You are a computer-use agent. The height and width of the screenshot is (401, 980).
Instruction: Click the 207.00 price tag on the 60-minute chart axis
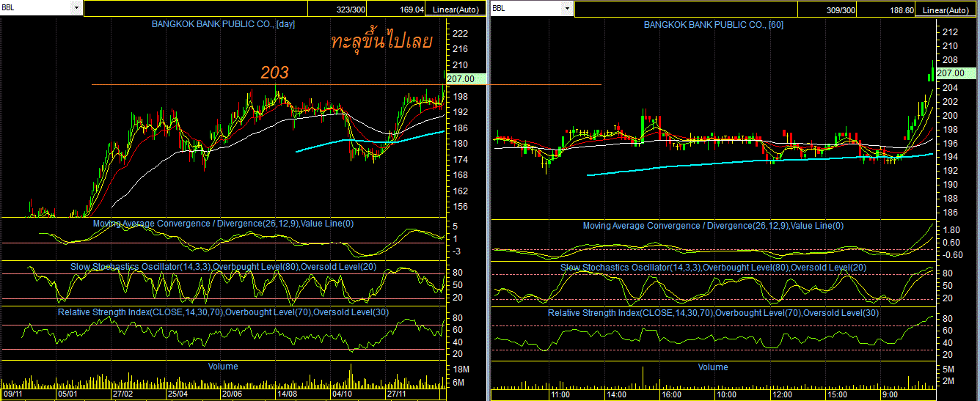[x=956, y=73]
